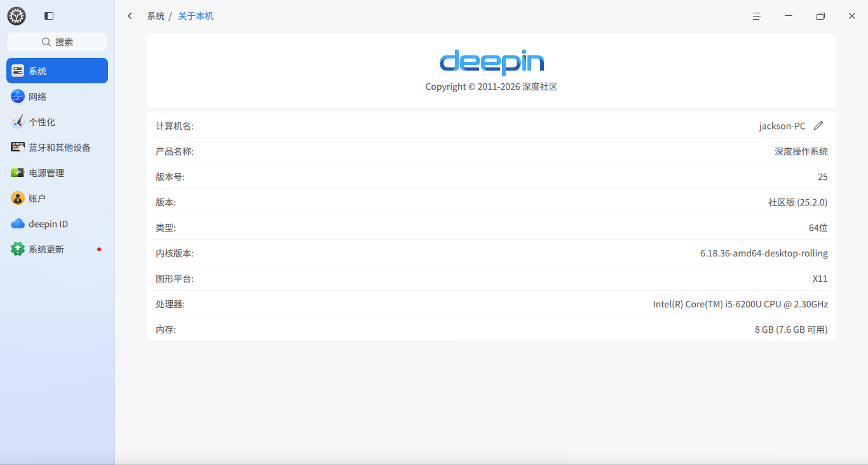
Task: Click the 关于本机 breadcrumb
Action: [x=196, y=16]
